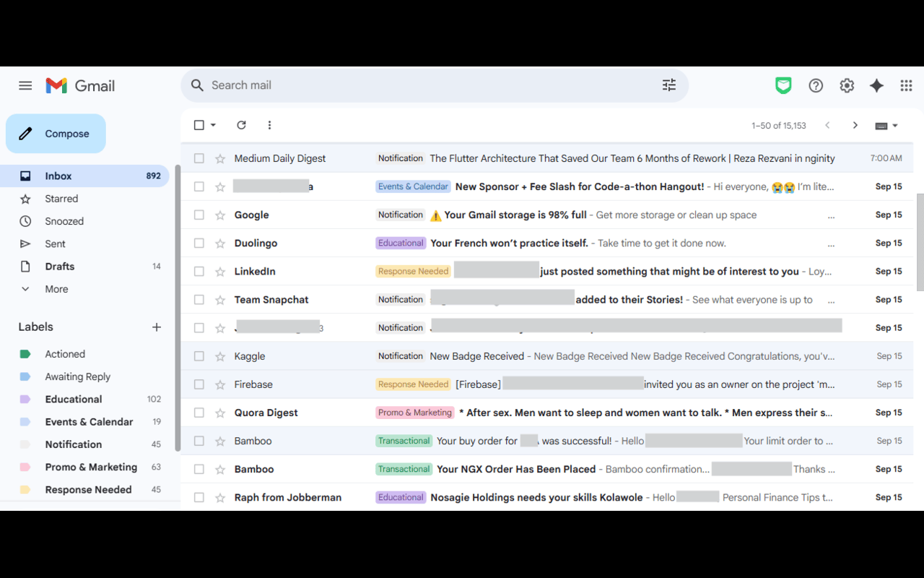Star the Raph from Jobberman email
Image resolution: width=924 pixels, height=578 pixels.
tap(220, 496)
